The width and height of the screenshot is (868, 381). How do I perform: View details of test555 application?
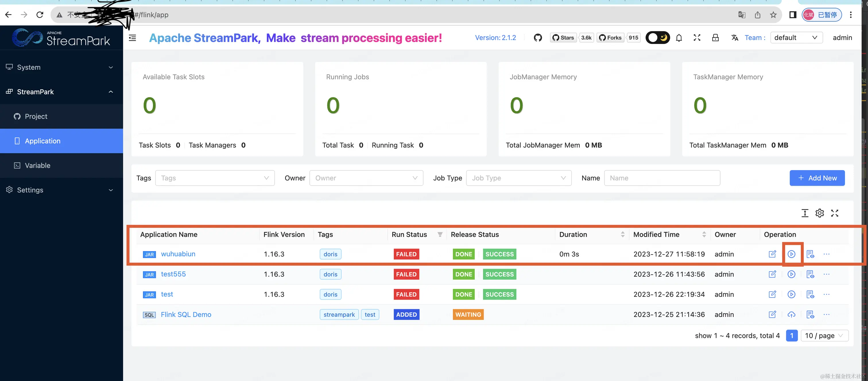pos(810,274)
